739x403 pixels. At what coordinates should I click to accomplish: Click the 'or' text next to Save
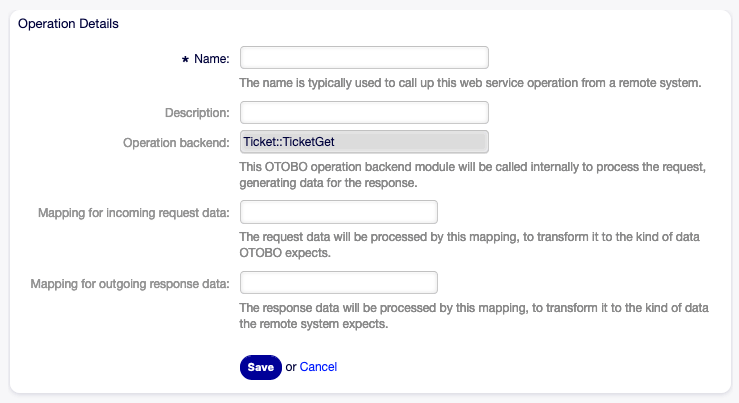291,367
